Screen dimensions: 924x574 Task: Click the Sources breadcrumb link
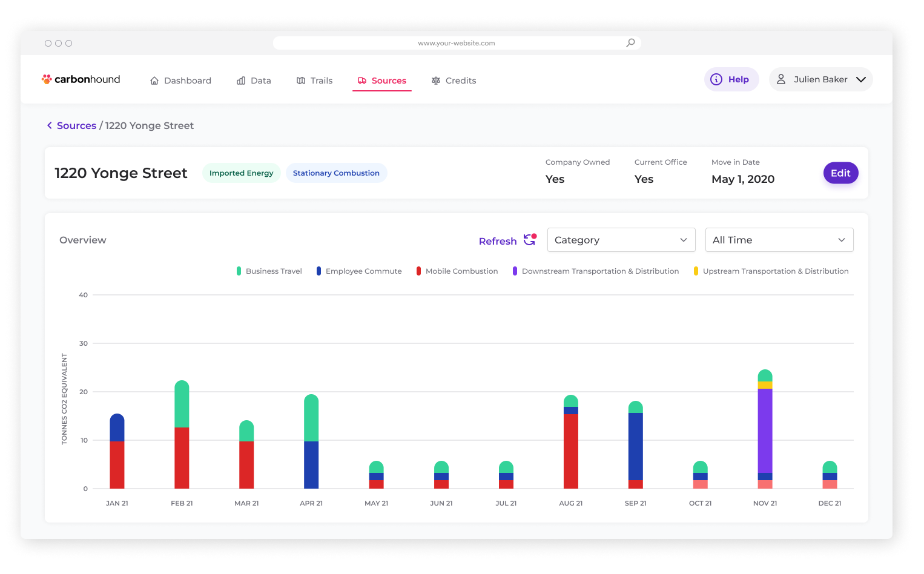76,125
